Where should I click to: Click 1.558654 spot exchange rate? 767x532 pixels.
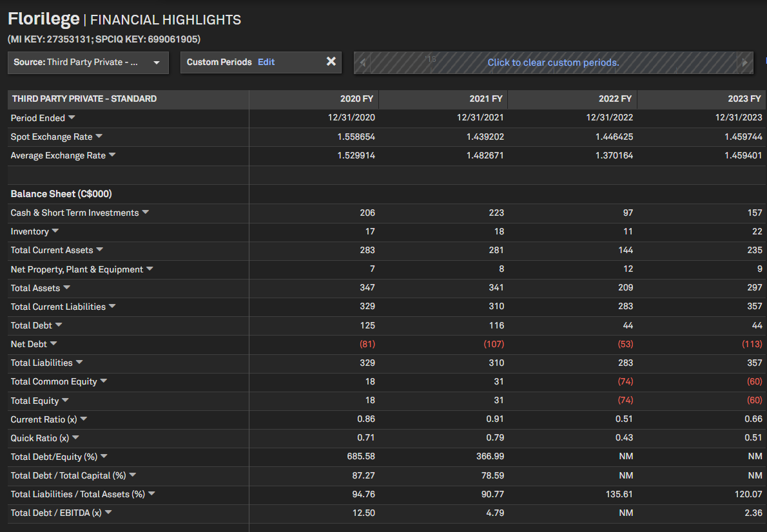pos(356,137)
